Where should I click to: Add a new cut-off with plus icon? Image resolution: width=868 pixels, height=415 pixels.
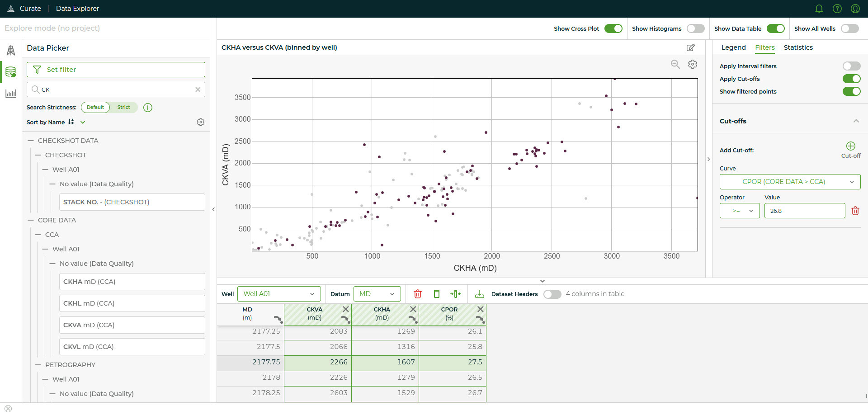tap(850, 146)
